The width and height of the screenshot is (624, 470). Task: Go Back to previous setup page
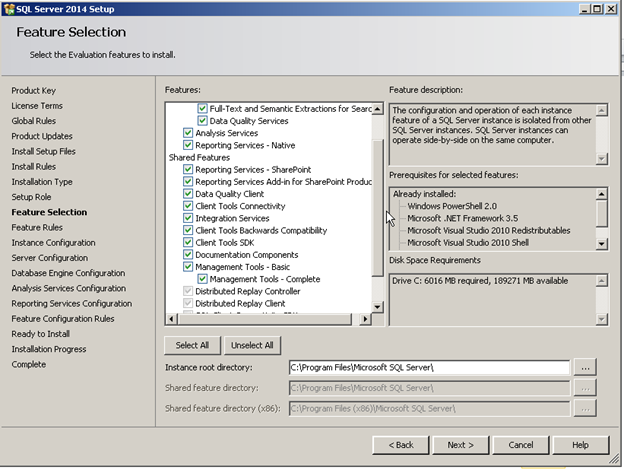401,445
